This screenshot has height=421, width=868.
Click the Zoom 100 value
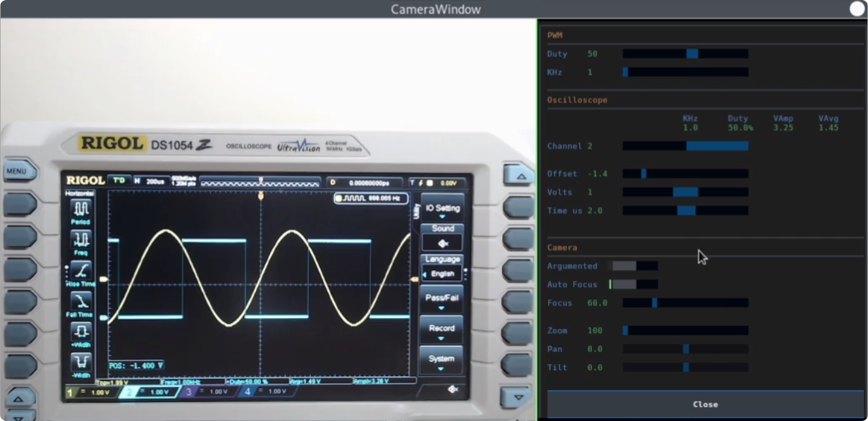pyautogui.click(x=595, y=330)
